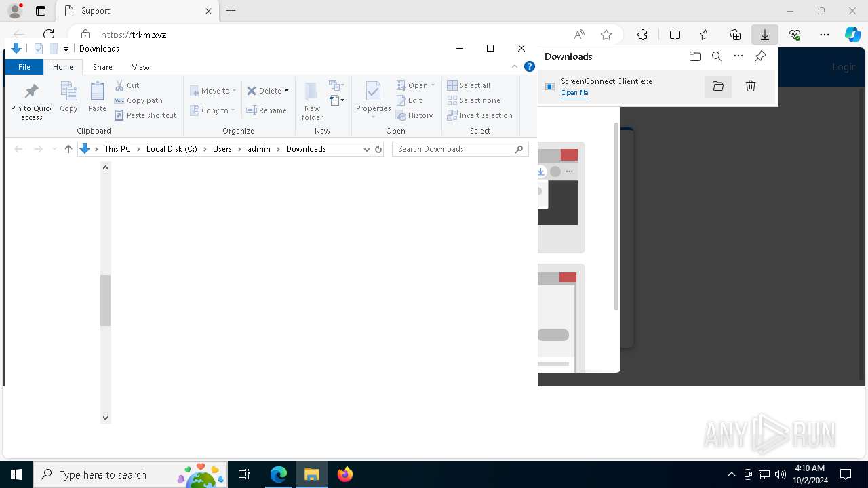Collapse the ribbon with chevron
Screen dimensions: 868x488
[x=515, y=66]
